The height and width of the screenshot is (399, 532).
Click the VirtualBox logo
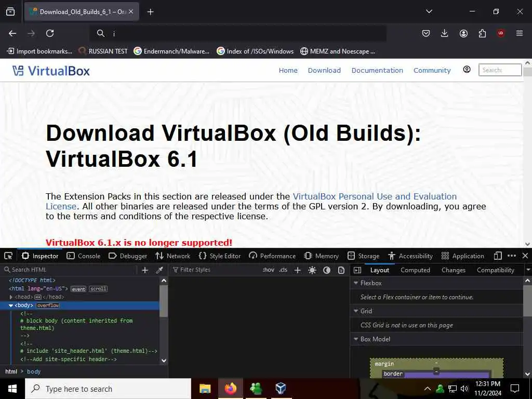pyautogui.click(x=51, y=71)
